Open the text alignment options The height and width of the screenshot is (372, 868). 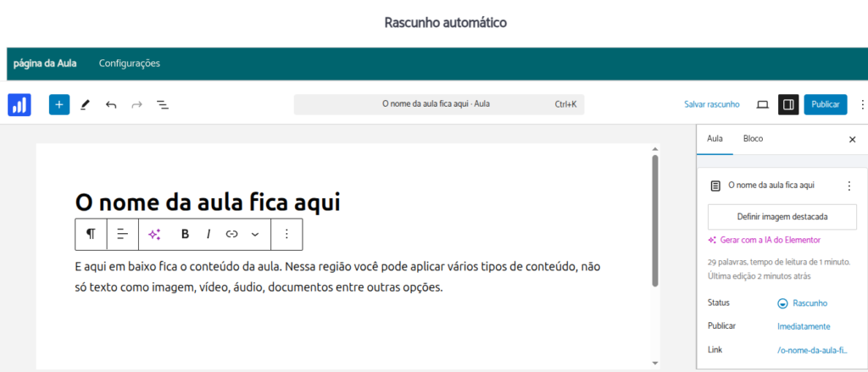click(123, 234)
